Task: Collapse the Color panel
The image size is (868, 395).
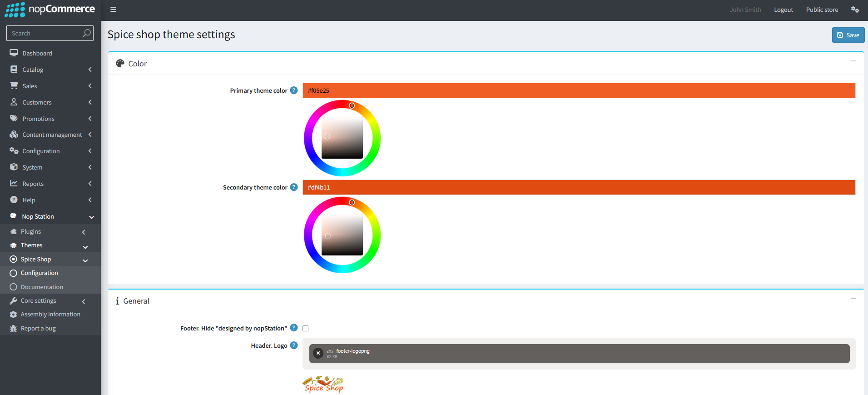Action: tap(853, 61)
